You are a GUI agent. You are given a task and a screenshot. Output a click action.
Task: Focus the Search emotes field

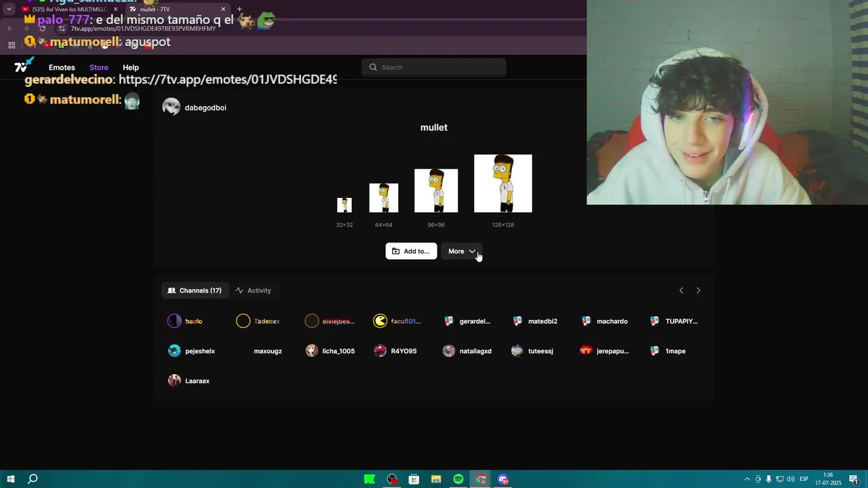434,67
